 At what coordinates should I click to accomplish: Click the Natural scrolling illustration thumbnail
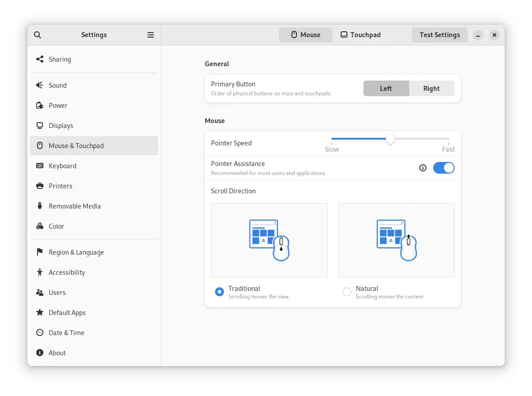pos(396,240)
